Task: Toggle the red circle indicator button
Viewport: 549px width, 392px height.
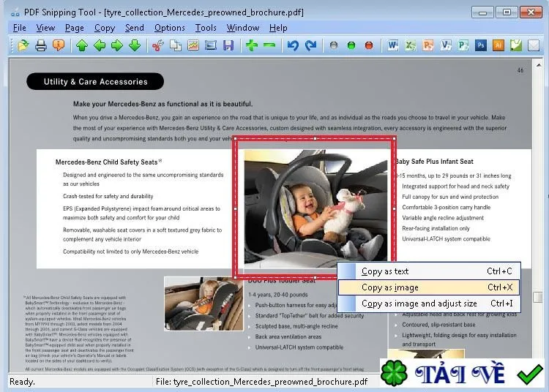Action: [x=369, y=45]
